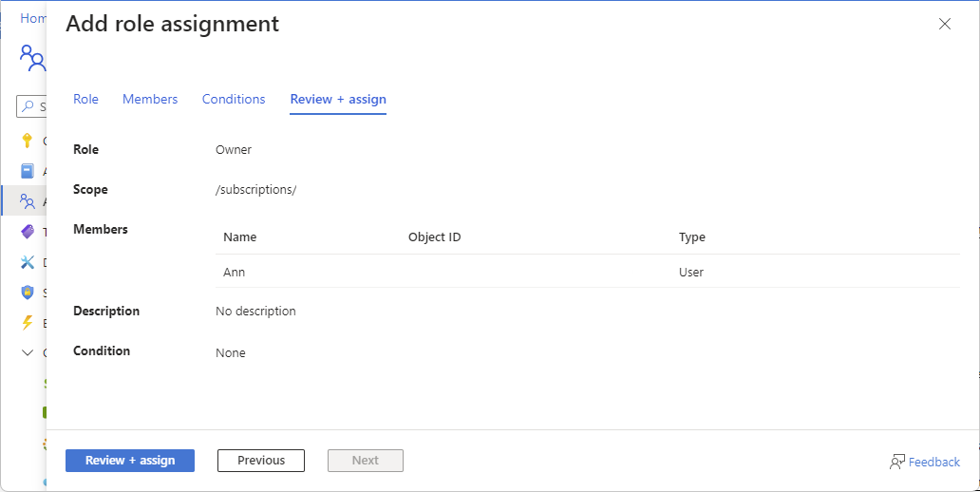
Task: Collapse the sidebar section chevron
Action: point(27,352)
